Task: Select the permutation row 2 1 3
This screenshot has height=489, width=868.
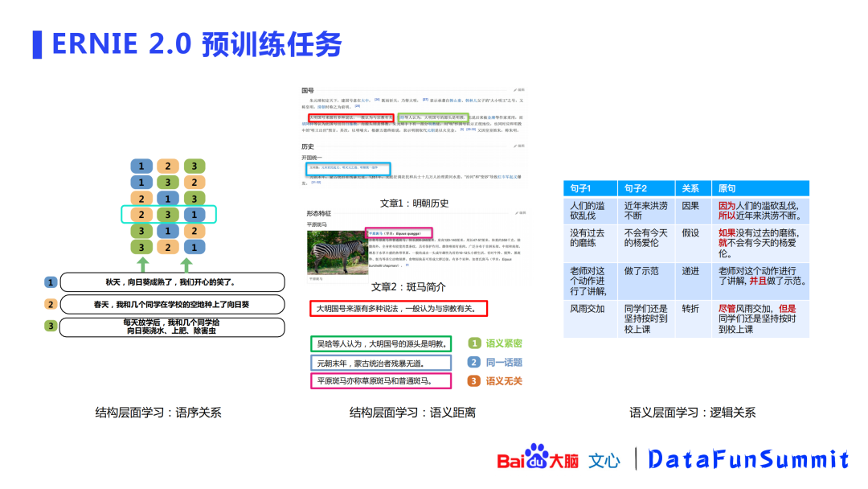Action: pyautogui.click(x=168, y=199)
